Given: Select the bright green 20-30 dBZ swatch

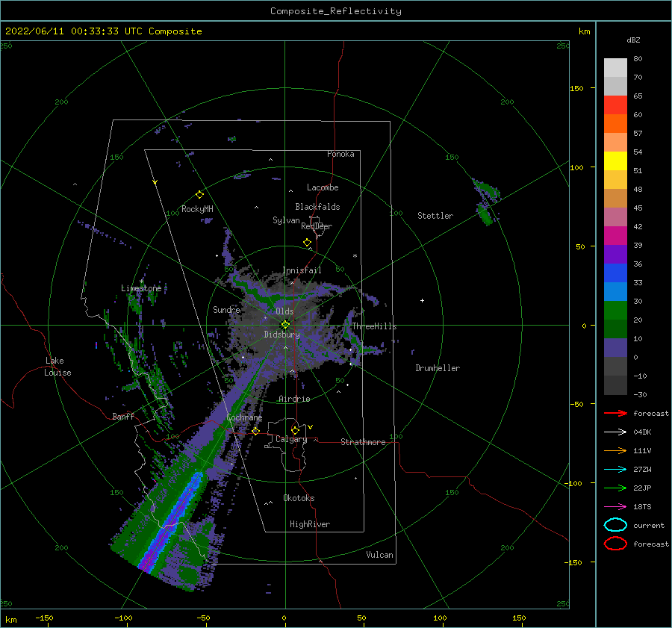Looking at the screenshot, I should pyautogui.click(x=615, y=311).
